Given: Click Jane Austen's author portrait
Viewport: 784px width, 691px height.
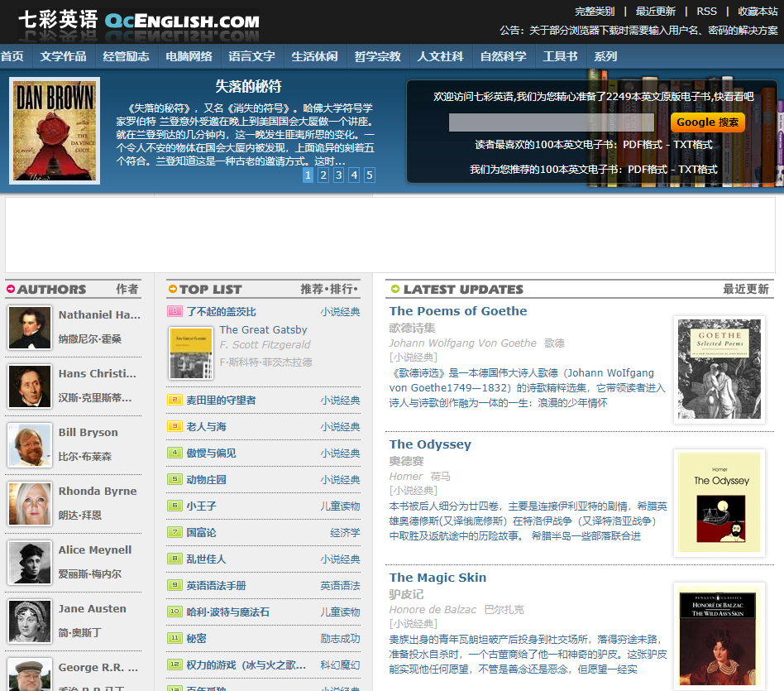Looking at the screenshot, I should tap(30, 621).
